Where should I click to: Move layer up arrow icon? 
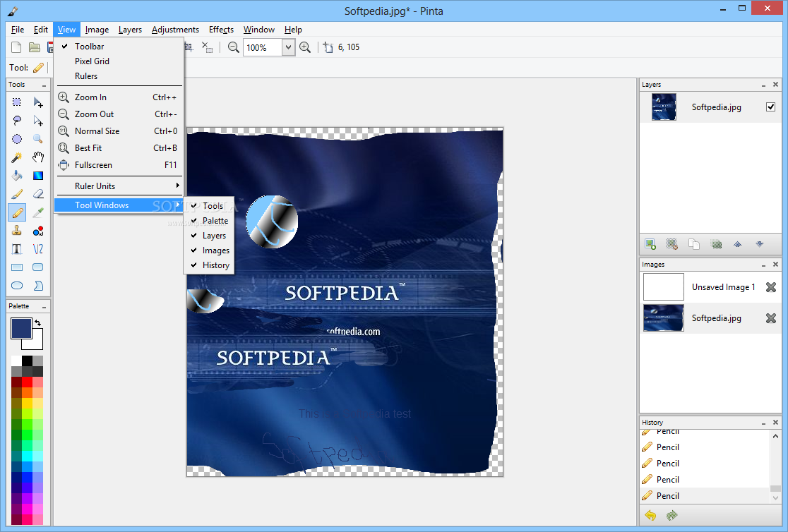tap(737, 244)
